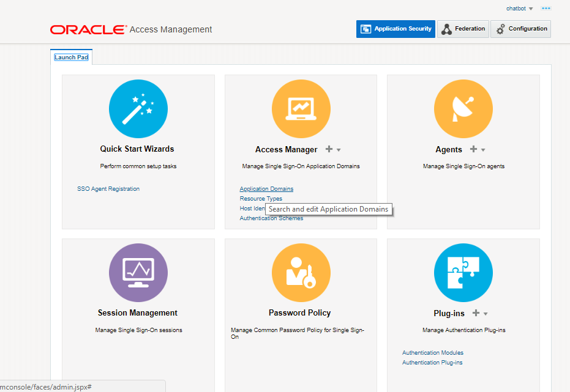Select the Launch Pad tab
The image size is (570, 392).
71,57
